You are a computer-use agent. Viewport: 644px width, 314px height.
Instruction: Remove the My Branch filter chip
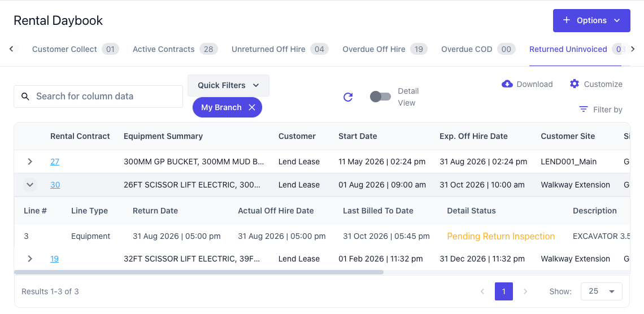[252, 107]
